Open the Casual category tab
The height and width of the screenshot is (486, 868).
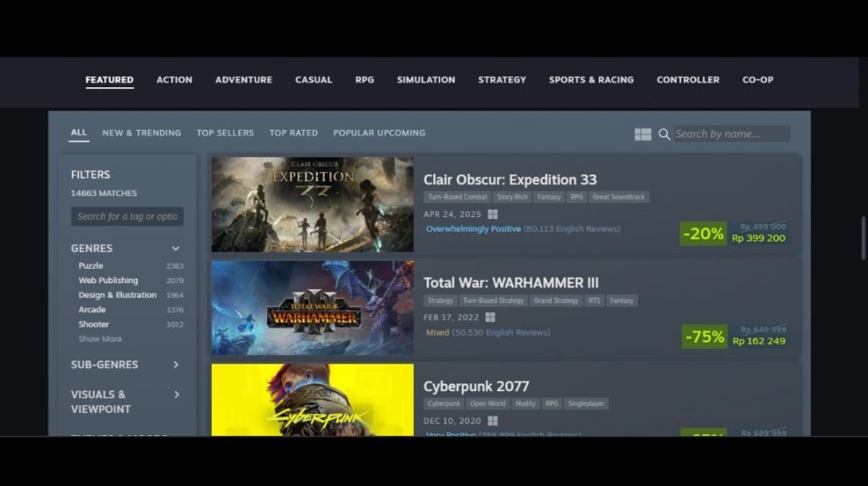coord(314,80)
